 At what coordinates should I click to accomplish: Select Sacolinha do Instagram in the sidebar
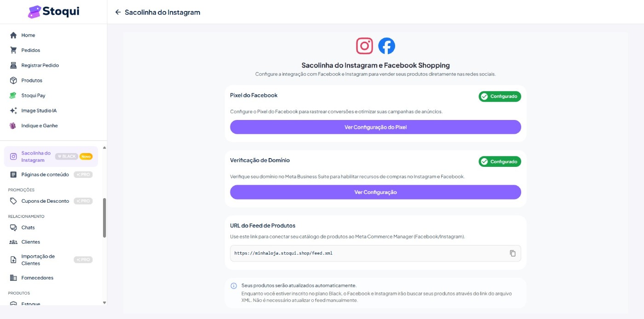pos(36,156)
